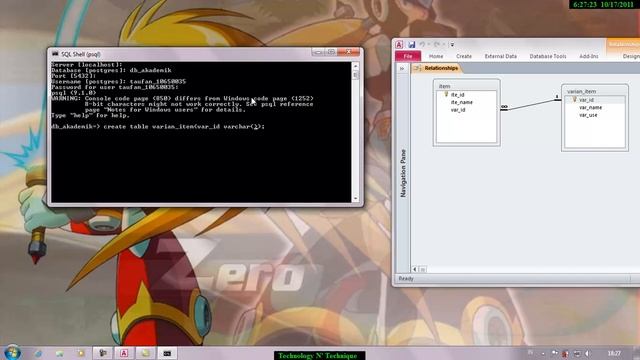Select ite_name field in item table
Screen dimensions: 640x360
(x=462, y=102)
